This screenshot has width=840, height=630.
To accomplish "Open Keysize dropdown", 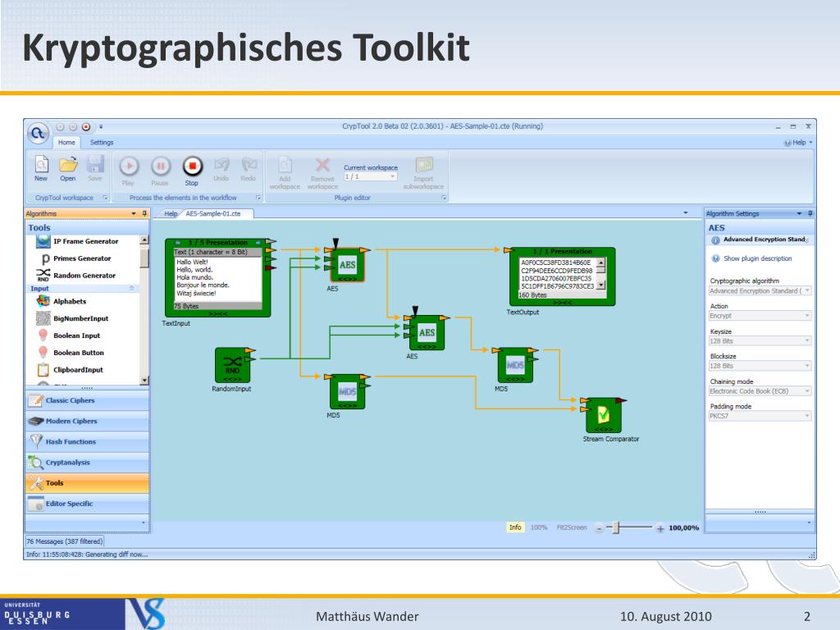I will pos(760,341).
